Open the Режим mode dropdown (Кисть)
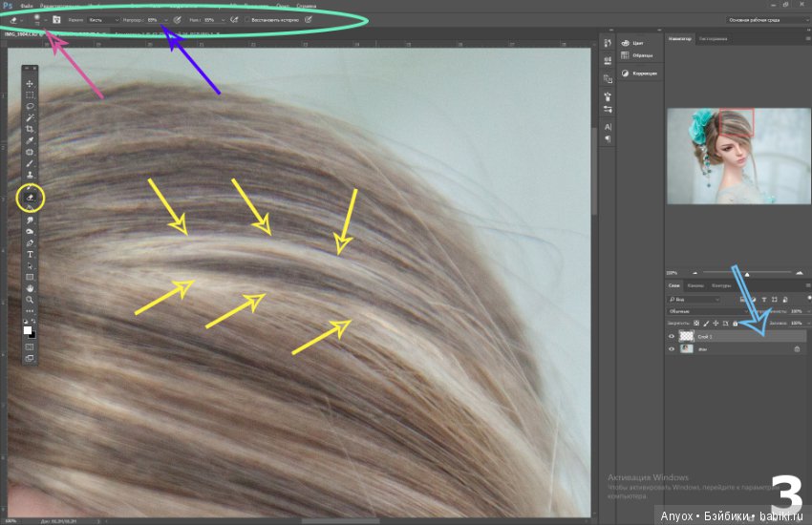Viewport: 812px width, 525px height. [x=103, y=20]
